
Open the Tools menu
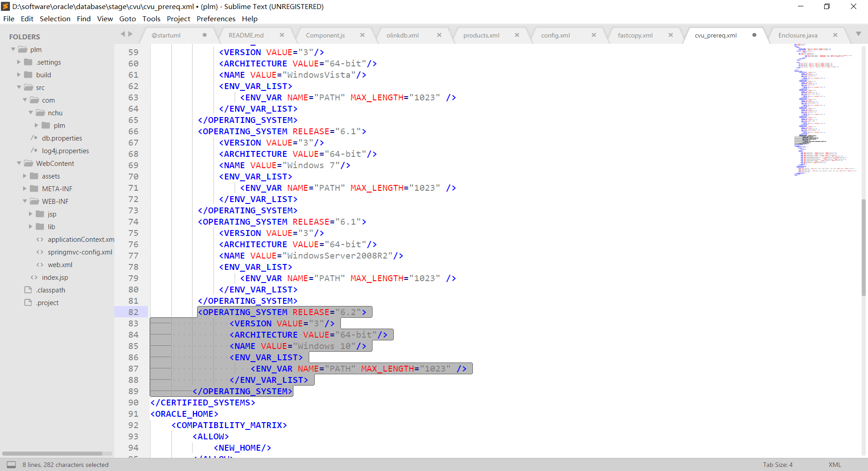pos(151,19)
